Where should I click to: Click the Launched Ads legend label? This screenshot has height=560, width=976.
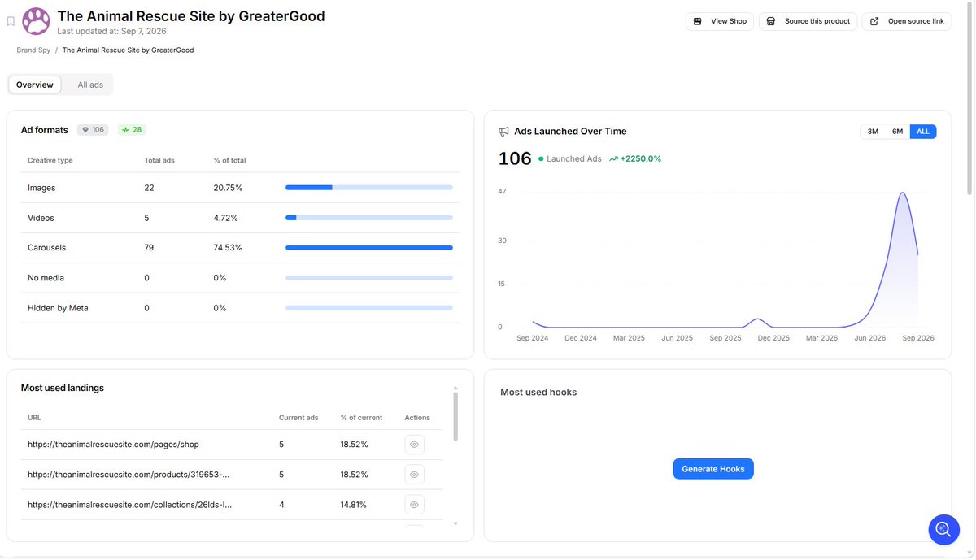click(574, 159)
